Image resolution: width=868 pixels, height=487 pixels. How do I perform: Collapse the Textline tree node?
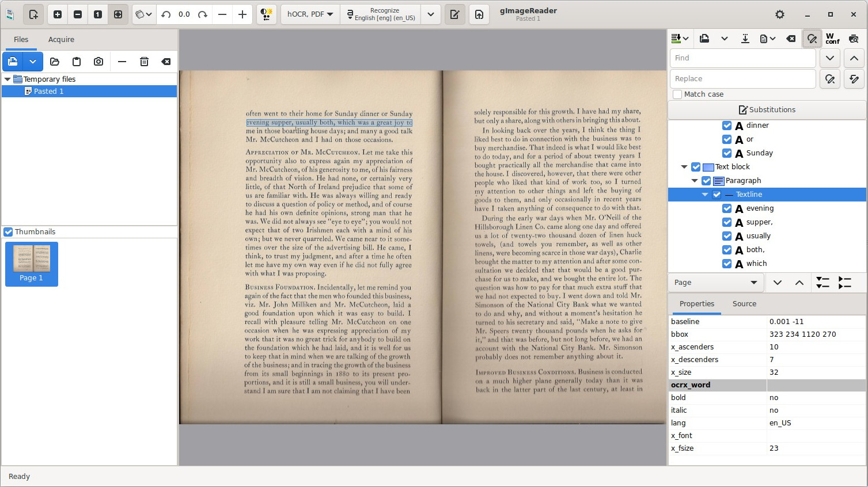pos(705,195)
